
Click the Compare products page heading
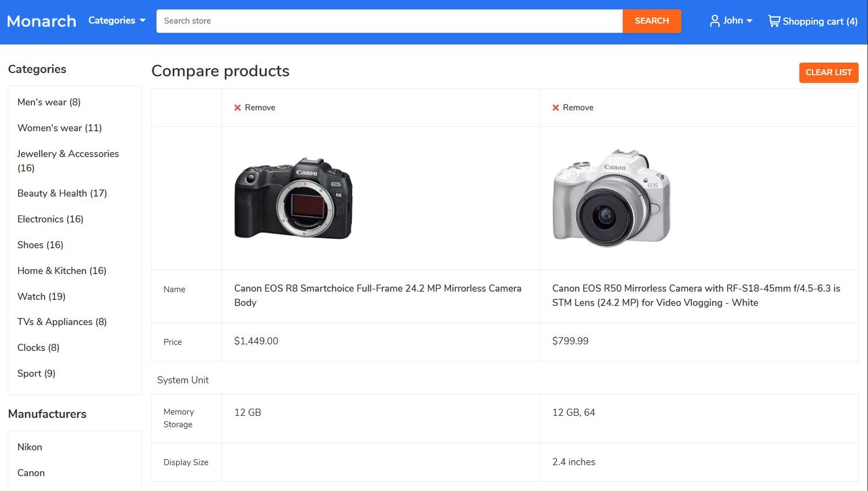click(221, 71)
